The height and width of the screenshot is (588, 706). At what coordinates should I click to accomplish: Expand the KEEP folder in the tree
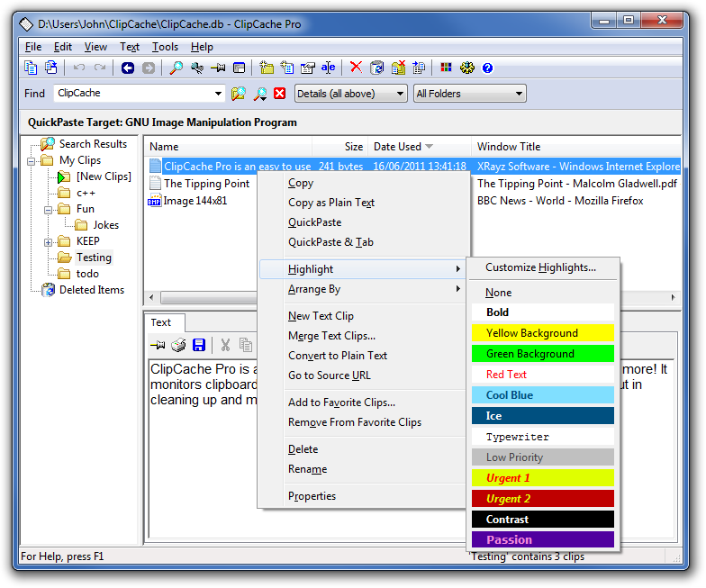pos(48,241)
